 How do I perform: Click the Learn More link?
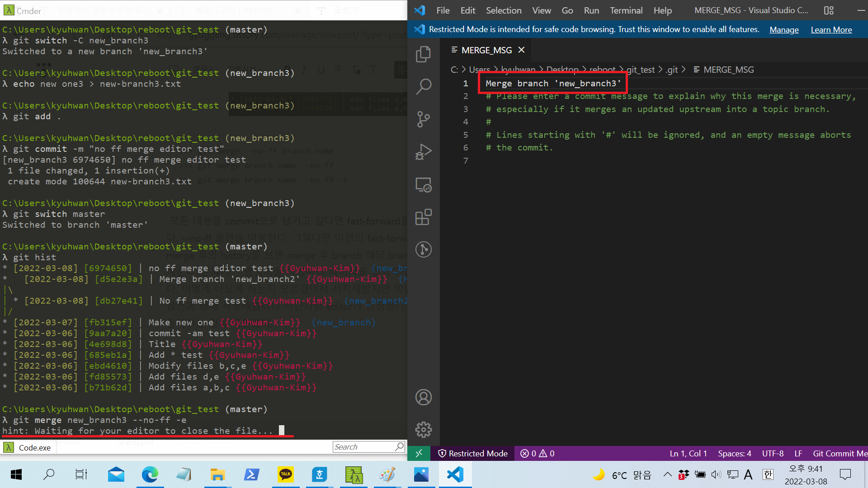[x=831, y=29]
